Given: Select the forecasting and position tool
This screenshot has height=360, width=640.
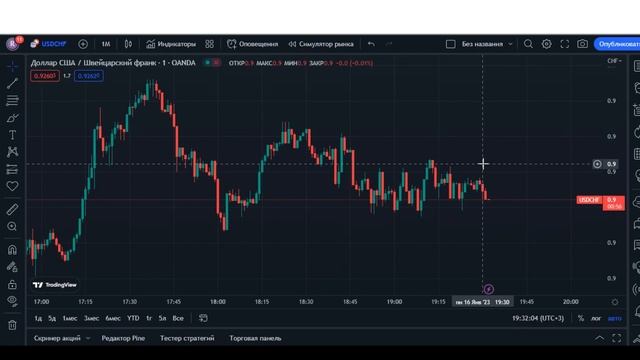Looking at the screenshot, I should click(12, 169).
